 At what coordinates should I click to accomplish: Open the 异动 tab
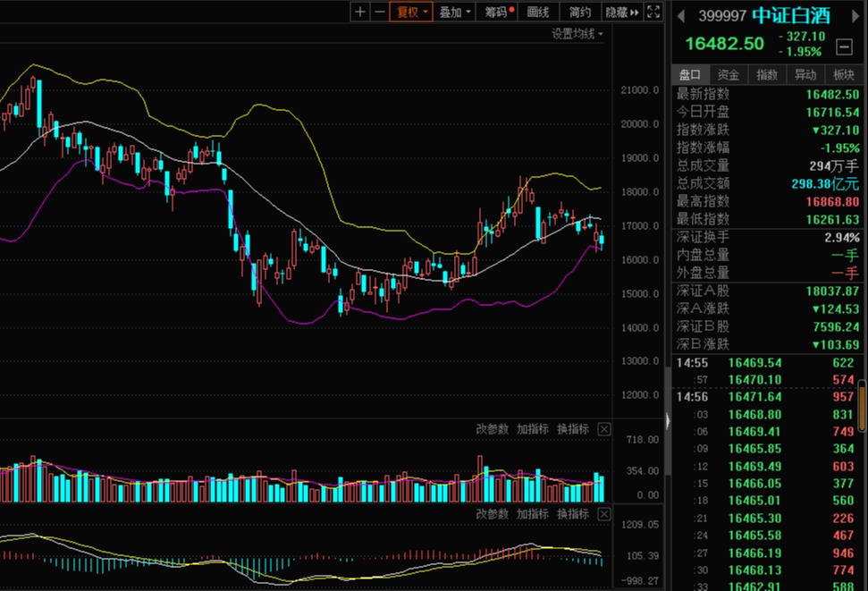coord(805,75)
